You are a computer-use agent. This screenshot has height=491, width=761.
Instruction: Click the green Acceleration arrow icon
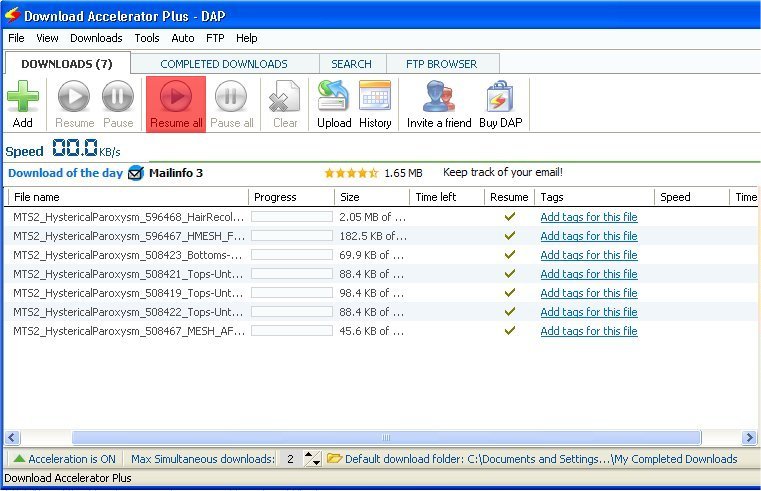pos(19,458)
